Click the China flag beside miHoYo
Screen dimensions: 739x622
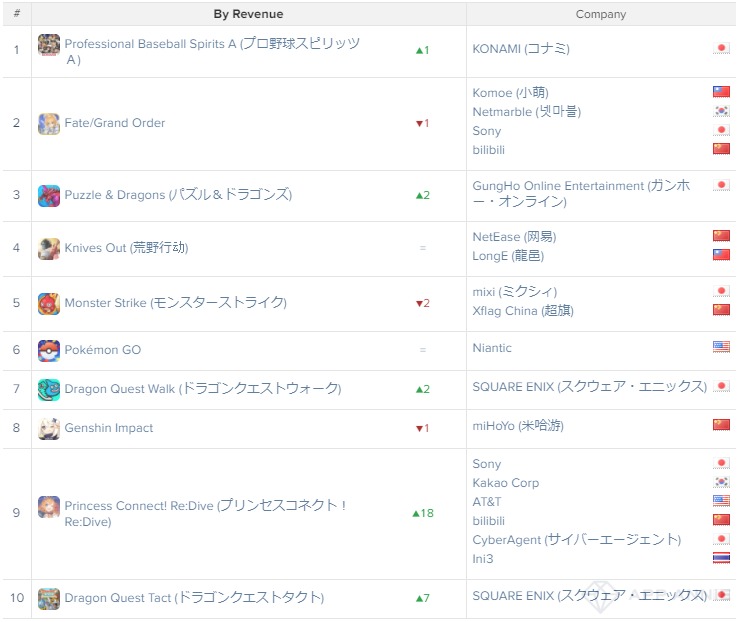pyautogui.click(x=721, y=425)
